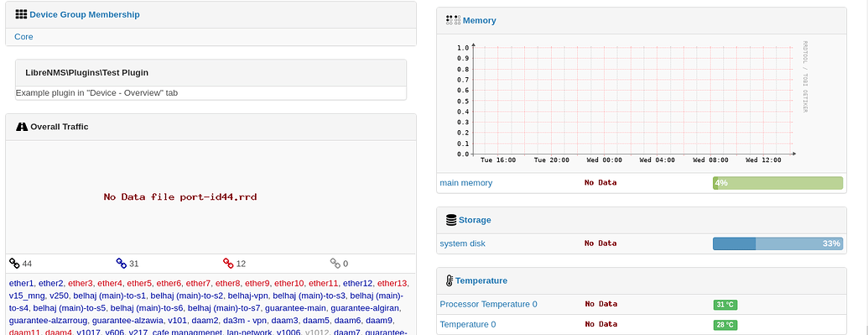This screenshot has height=335, width=868.
Task: Click the Temperature thermometer icon
Action: point(450,280)
